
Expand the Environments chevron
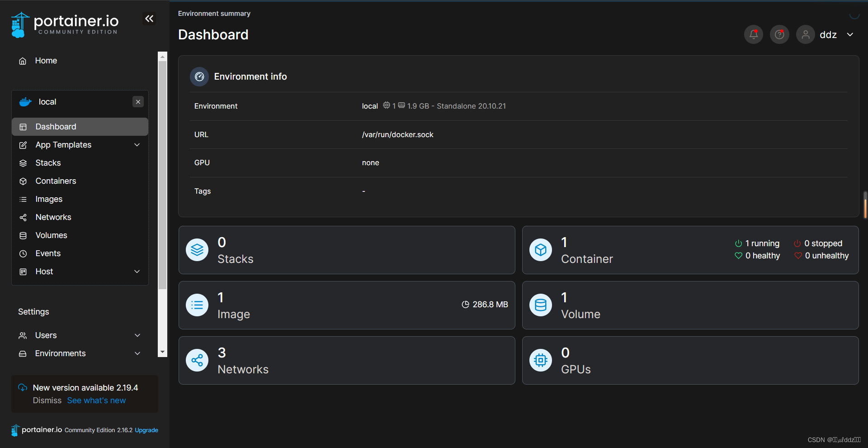[x=137, y=353]
